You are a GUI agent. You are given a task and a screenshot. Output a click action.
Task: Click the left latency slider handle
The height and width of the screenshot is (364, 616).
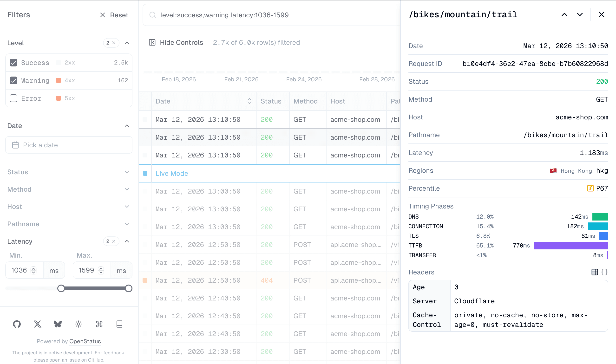61,288
